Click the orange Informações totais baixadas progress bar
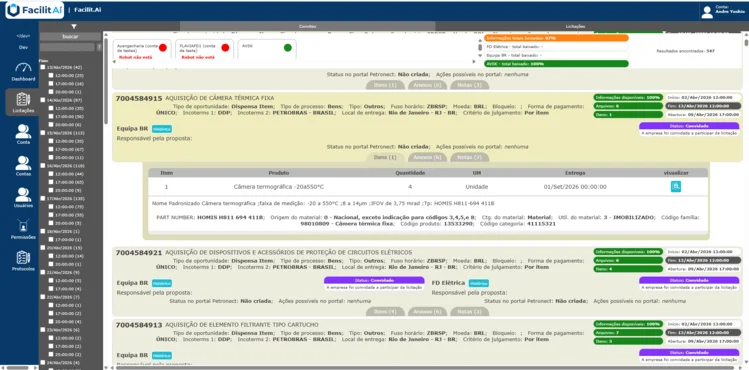 click(x=556, y=38)
